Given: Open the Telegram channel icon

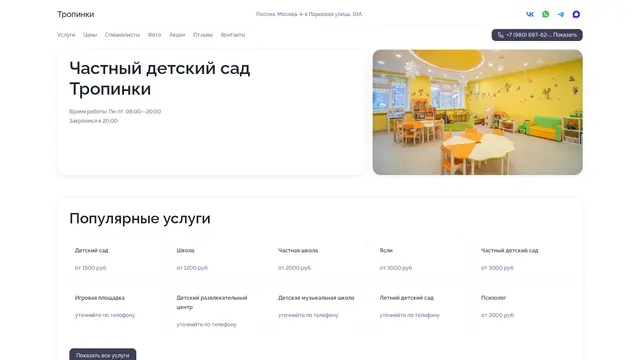Looking at the screenshot, I should pyautogui.click(x=561, y=14).
